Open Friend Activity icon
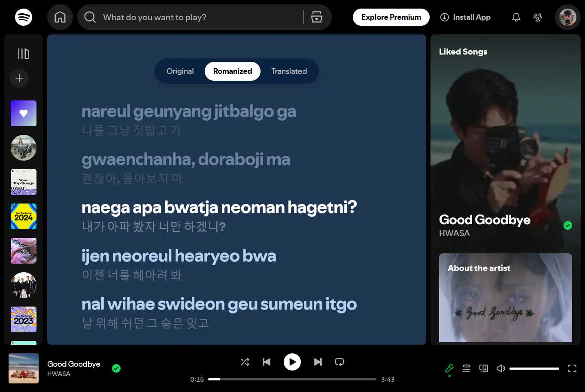 538,17
